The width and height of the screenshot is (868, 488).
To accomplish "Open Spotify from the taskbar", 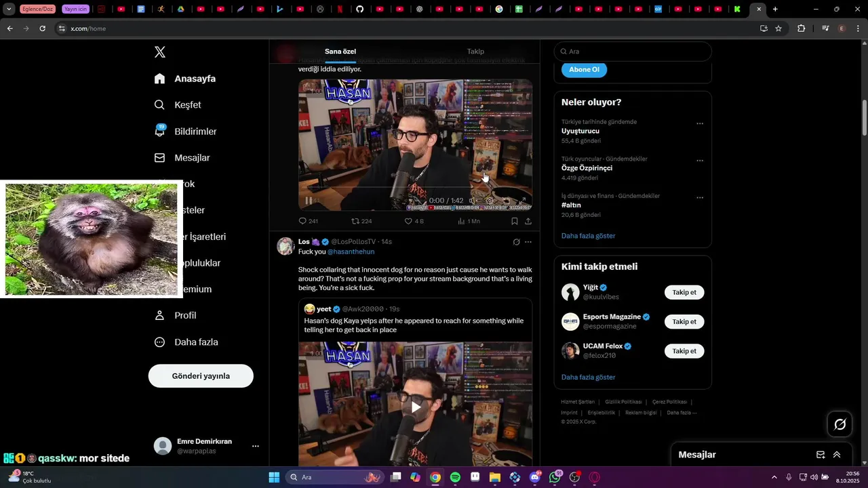I will (x=455, y=477).
